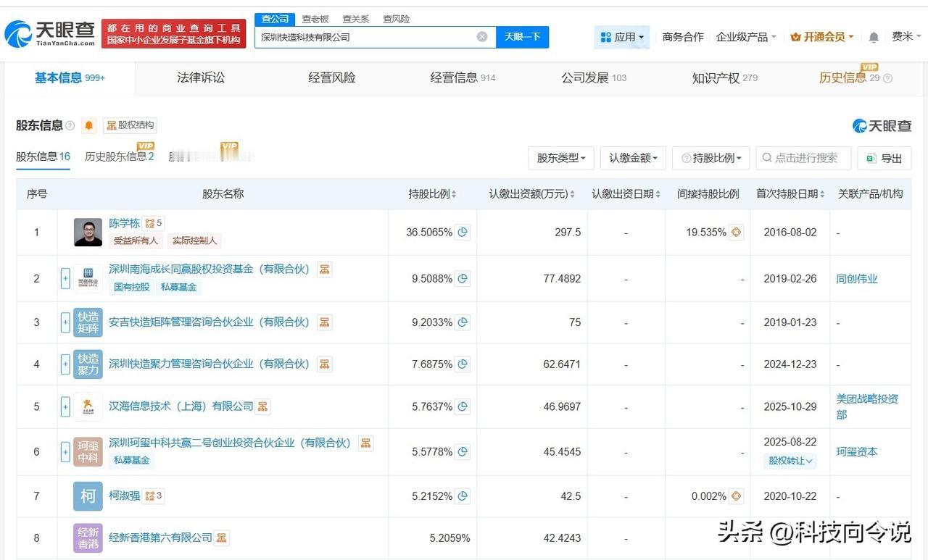Click the help icon beside the 股东信息 heading
This screenshot has height=560, width=928.
70,125
